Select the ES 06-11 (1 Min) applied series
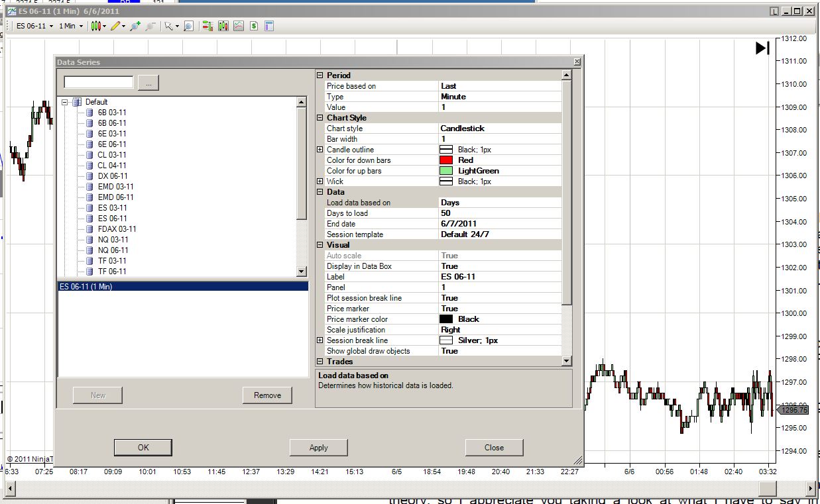The image size is (820, 504). tap(183, 287)
